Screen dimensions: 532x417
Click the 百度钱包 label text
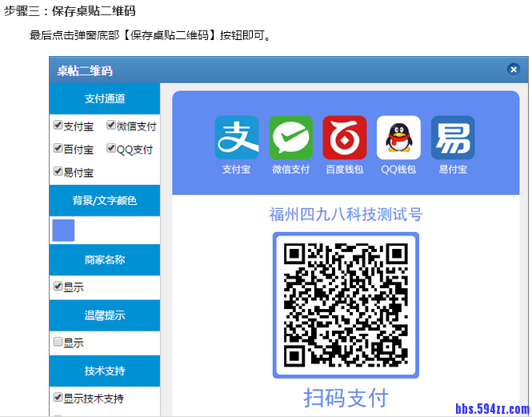pyautogui.click(x=345, y=169)
